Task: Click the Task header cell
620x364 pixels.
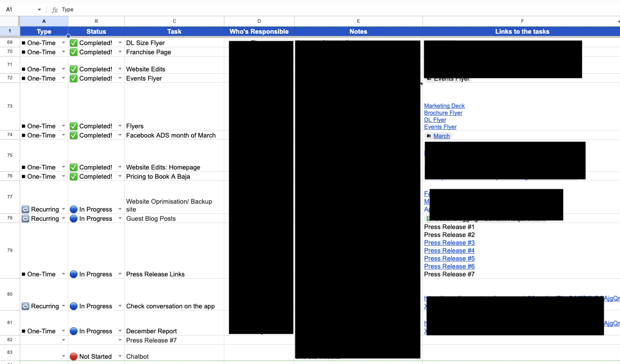Action: point(174,32)
